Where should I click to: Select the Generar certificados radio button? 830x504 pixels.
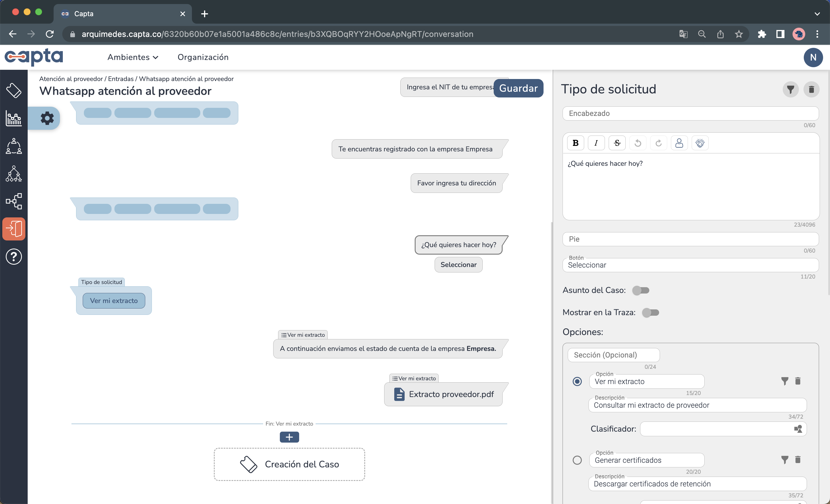[x=577, y=460]
